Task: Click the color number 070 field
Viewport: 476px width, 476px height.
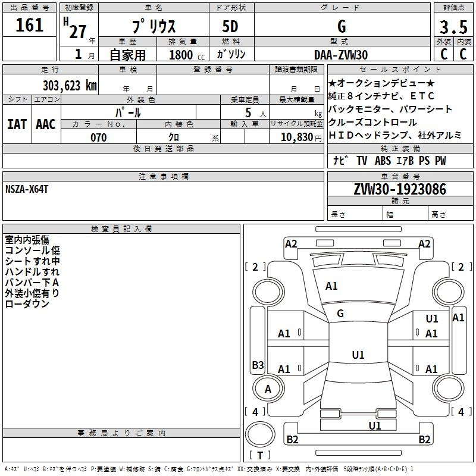Action: (x=98, y=137)
